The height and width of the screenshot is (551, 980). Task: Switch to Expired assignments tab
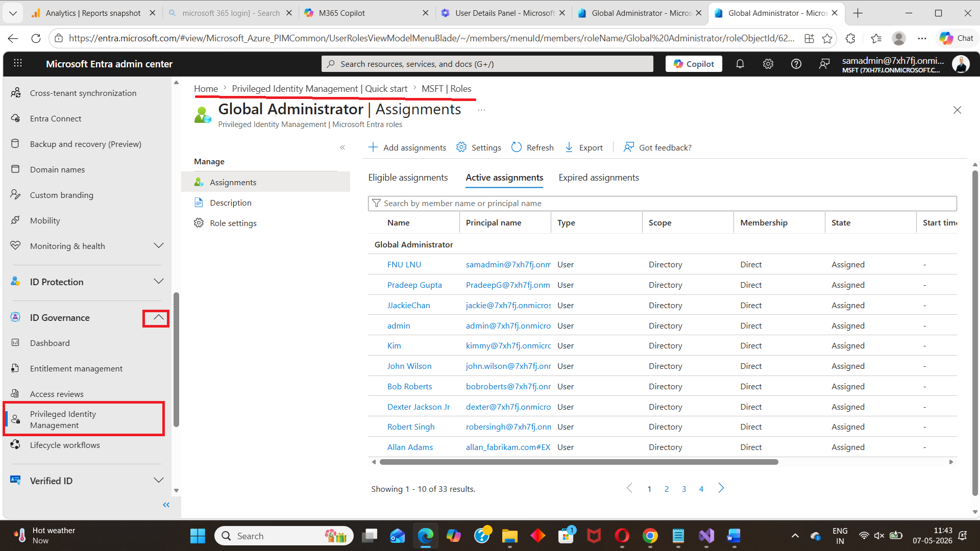(599, 178)
